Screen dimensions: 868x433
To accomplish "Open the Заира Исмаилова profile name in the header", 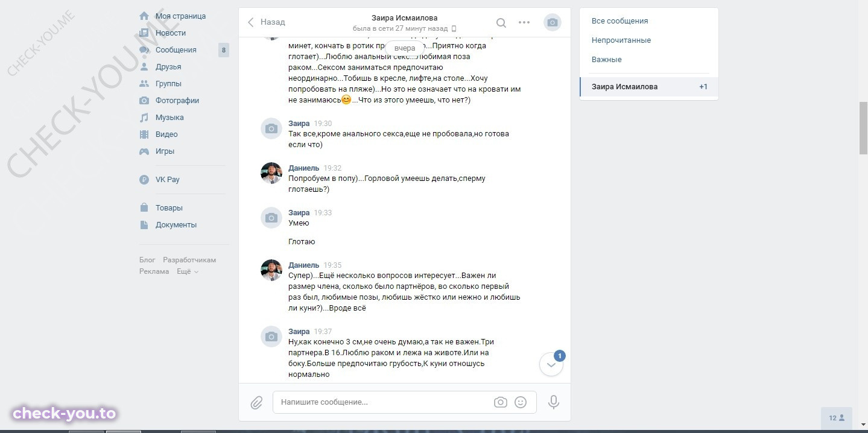I will pos(404,18).
